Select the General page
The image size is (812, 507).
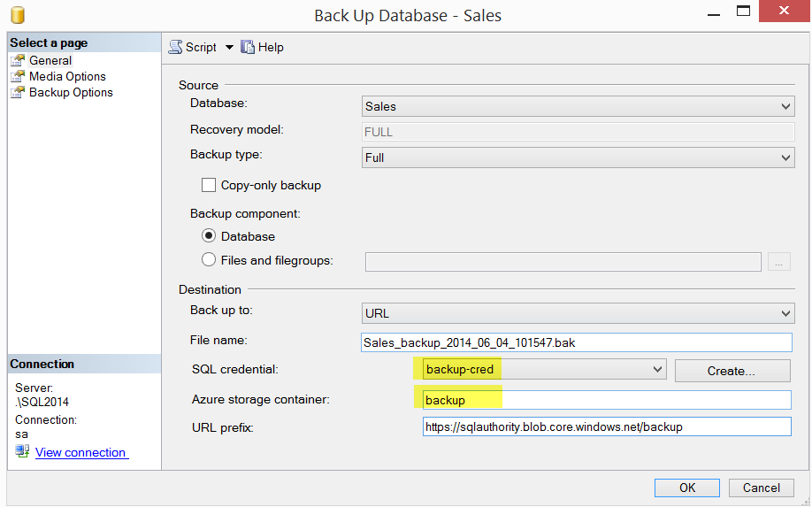coord(50,60)
